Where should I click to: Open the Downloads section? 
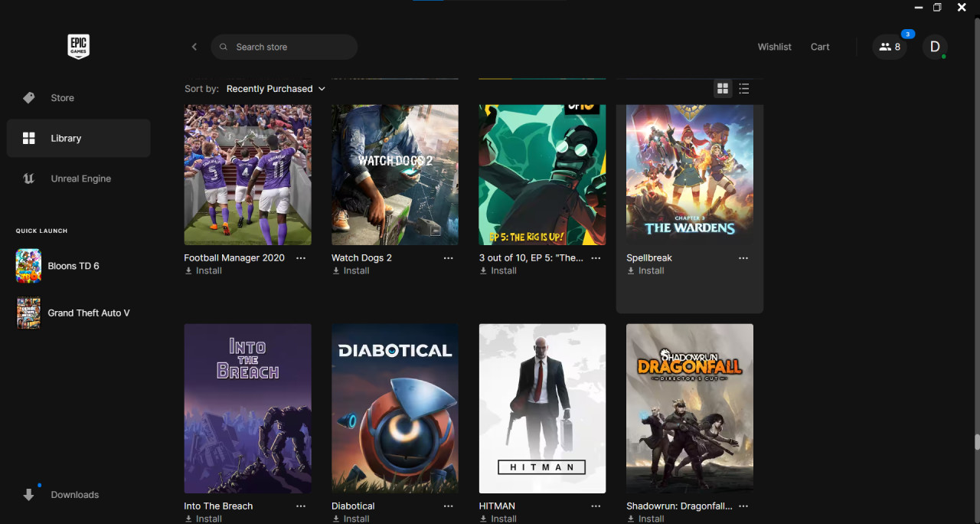coord(74,495)
